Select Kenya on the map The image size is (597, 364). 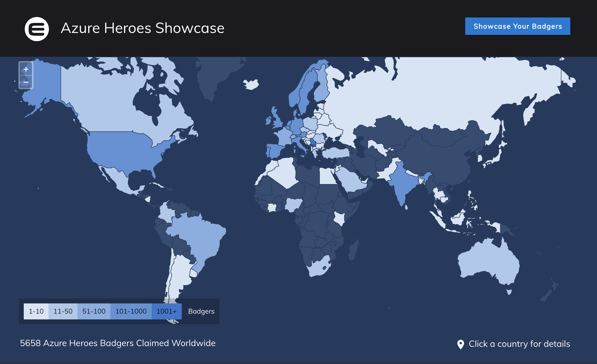coord(339,218)
